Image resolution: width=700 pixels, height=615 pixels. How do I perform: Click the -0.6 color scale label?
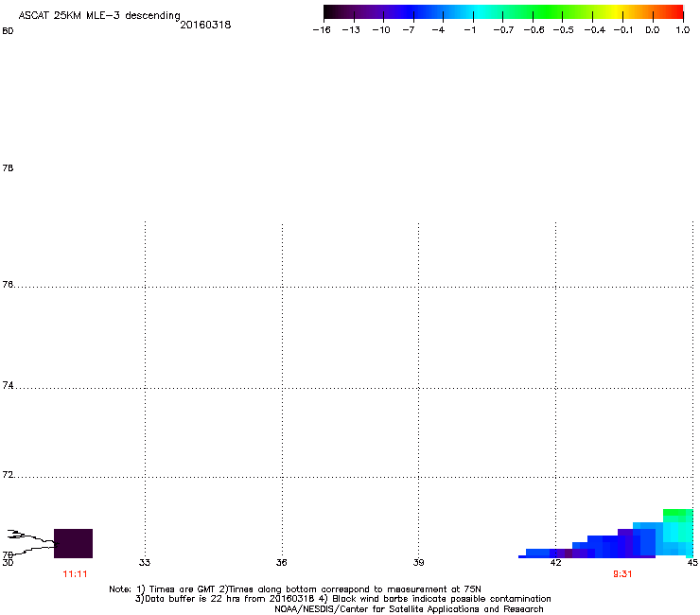pyautogui.click(x=534, y=30)
